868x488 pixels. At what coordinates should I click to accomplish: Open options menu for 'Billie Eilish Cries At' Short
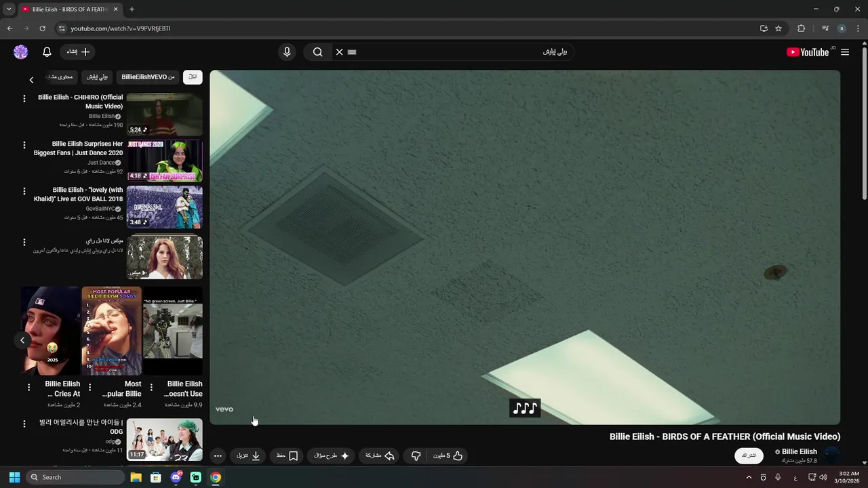pyautogui.click(x=28, y=388)
